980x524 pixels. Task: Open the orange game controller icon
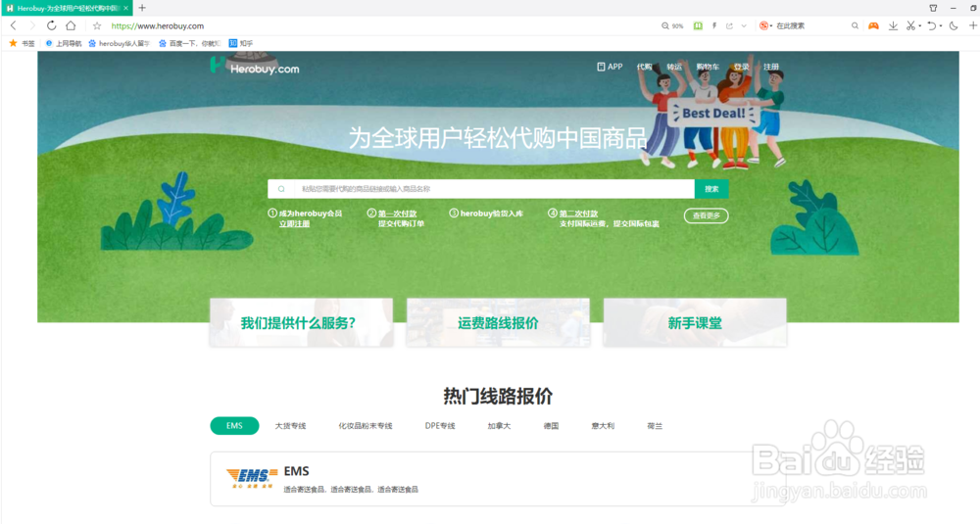point(874,25)
